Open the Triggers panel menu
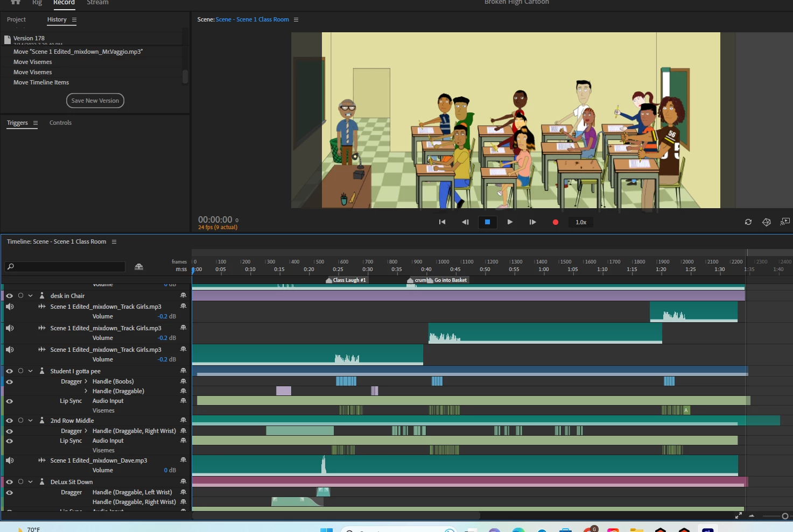The height and width of the screenshot is (532, 793). pos(36,123)
